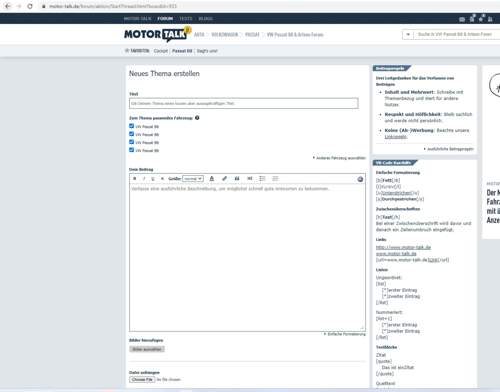
Task: Click the VOLKSWAGEN breadcrumb
Action: click(x=225, y=34)
